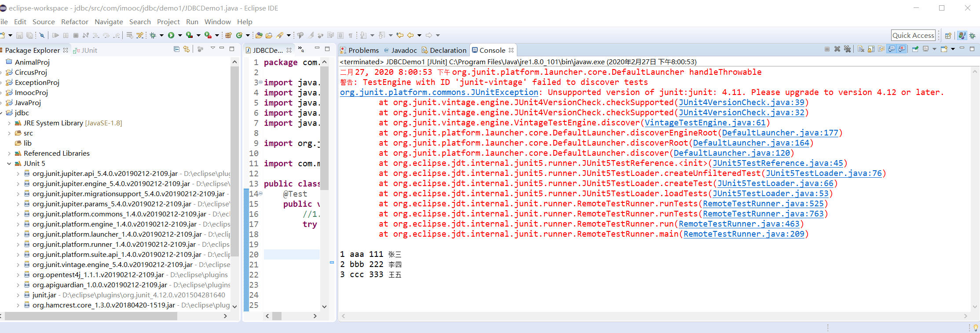Image resolution: width=980 pixels, height=333 pixels.
Task: Toggle Scroll Lock in Console
Action: click(x=871, y=49)
